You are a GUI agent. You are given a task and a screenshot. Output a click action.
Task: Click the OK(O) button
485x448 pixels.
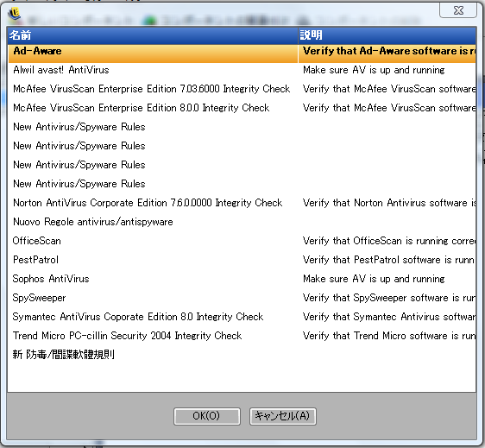207,416
